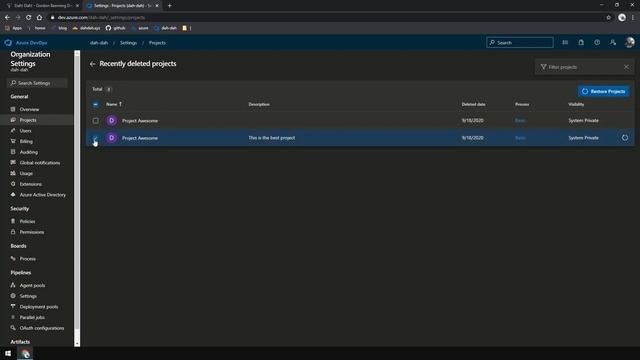The height and width of the screenshot is (360, 640).
Task: Click the Projects breadcrumb link
Action: click(157, 42)
